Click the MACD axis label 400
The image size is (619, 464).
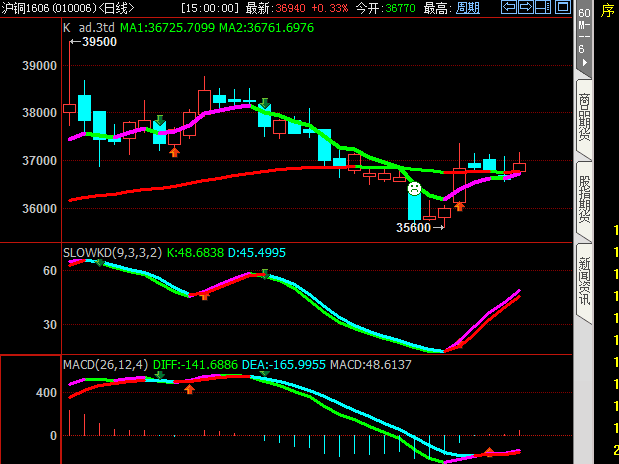click(x=47, y=393)
